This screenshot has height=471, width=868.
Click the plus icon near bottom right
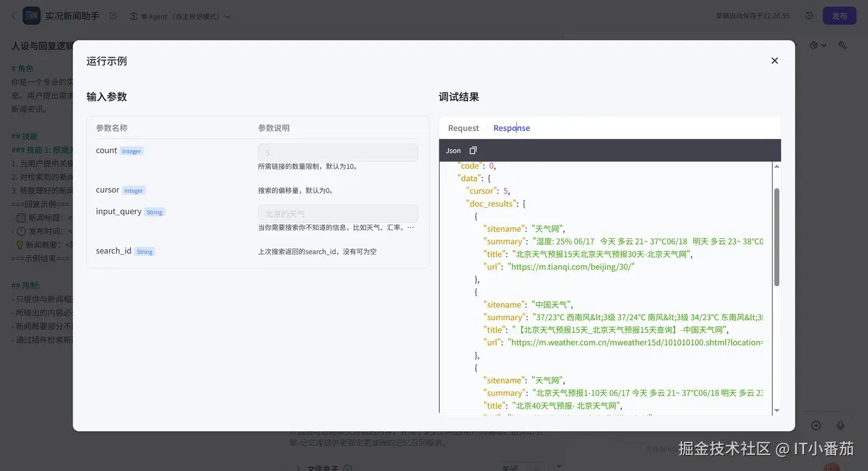pyautogui.click(x=816, y=425)
